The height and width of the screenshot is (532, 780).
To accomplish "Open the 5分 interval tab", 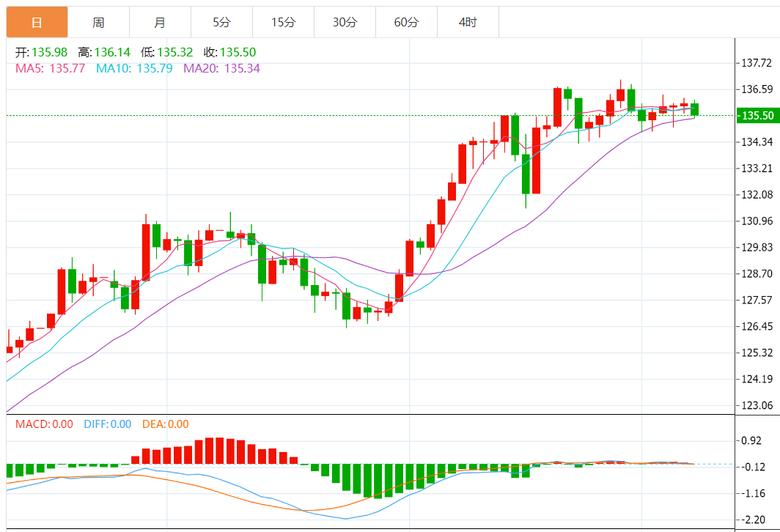I will [x=222, y=23].
